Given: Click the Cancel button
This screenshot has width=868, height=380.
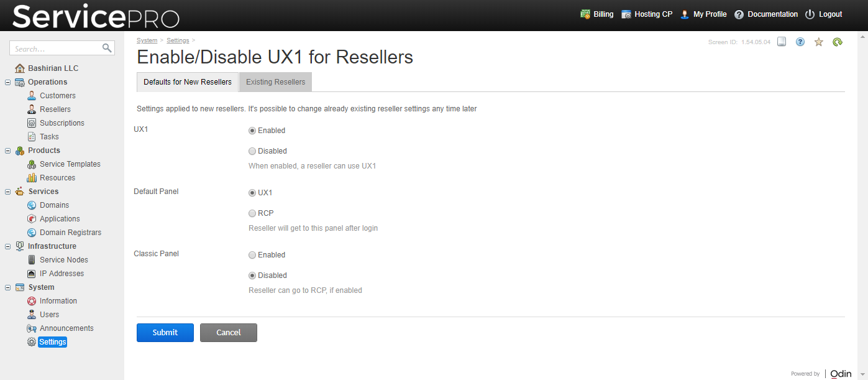Looking at the screenshot, I should 229,333.
